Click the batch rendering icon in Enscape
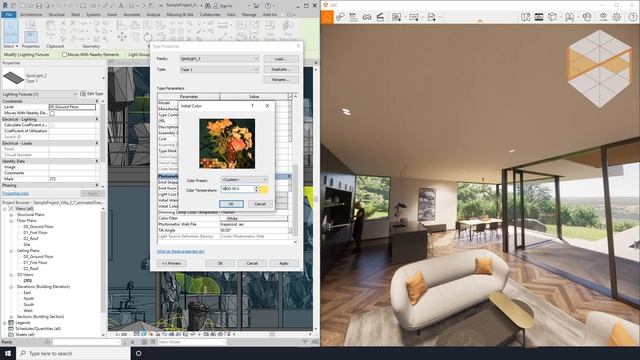This screenshot has height=360, width=640. click(x=414, y=17)
